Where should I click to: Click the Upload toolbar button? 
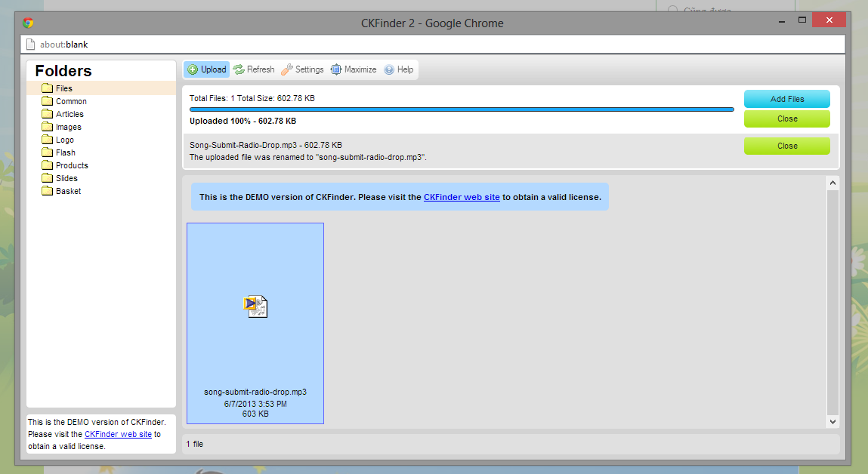click(x=206, y=69)
